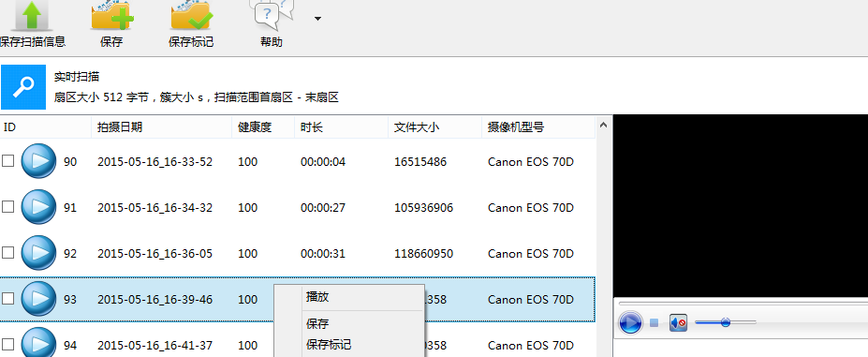
Task: Select 保存标记 in the context menu
Action: coord(349,345)
